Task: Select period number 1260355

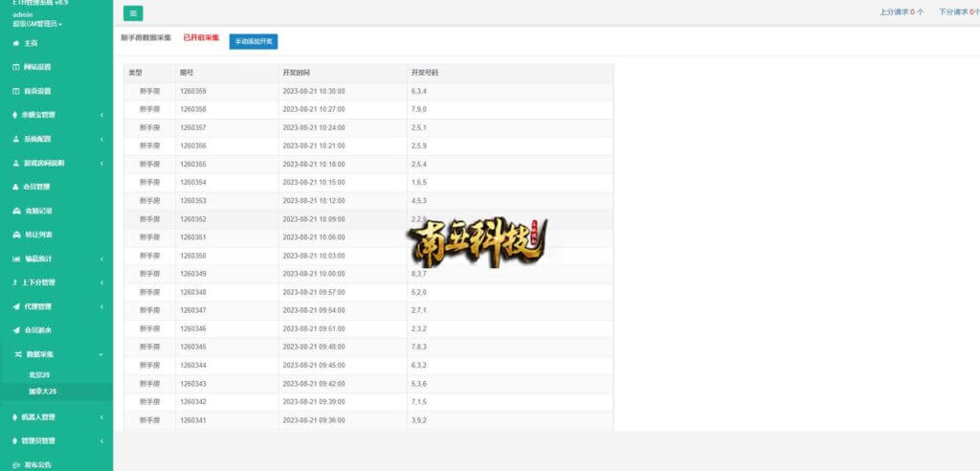Action: click(193, 165)
